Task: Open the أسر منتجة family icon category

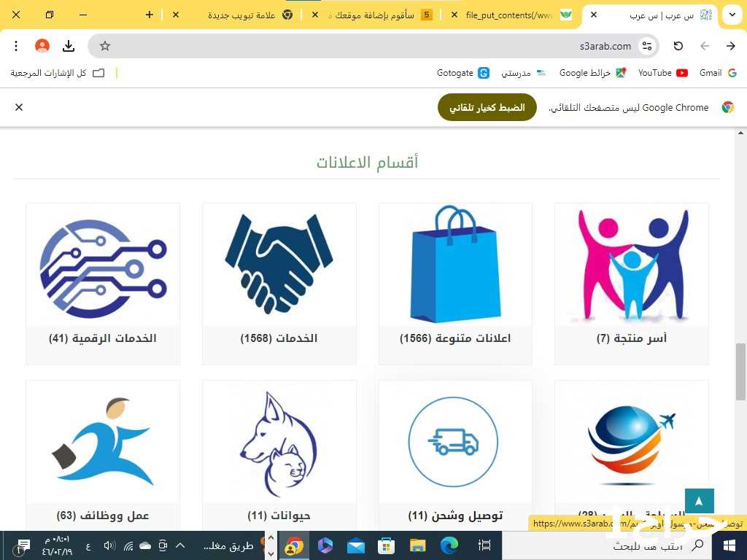Action: 632,265
